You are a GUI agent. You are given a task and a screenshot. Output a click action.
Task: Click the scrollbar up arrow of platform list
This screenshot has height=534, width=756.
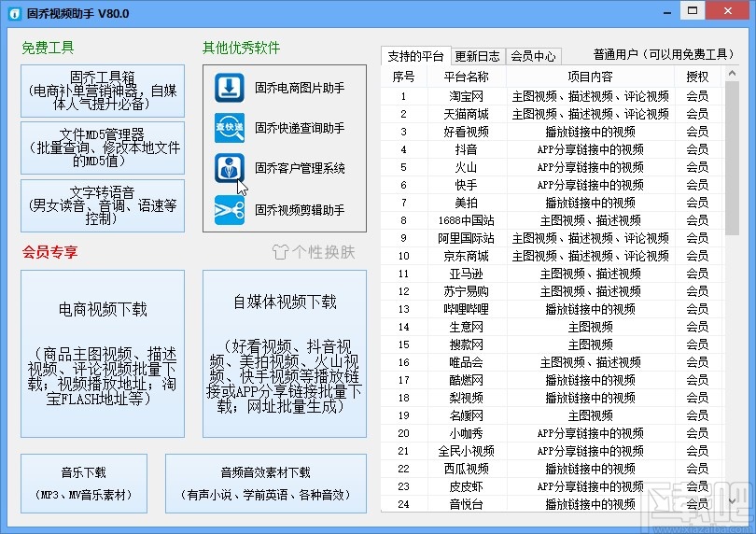coord(732,74)
